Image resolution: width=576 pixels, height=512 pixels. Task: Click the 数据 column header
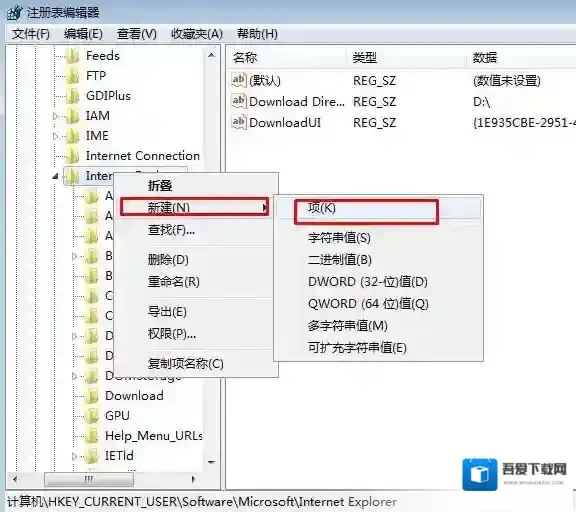pos(521,58)
